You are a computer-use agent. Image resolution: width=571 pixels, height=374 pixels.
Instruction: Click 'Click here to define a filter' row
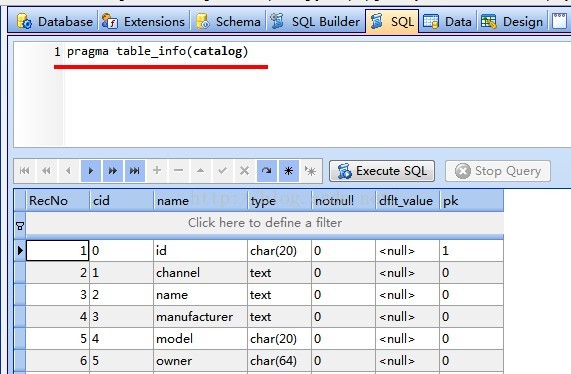tap(265, 223)
